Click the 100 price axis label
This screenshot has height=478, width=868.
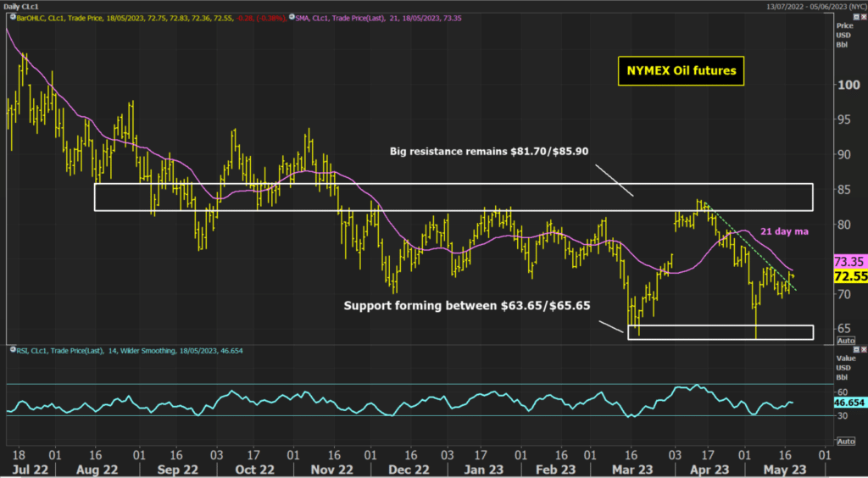[x=849, y=85]
